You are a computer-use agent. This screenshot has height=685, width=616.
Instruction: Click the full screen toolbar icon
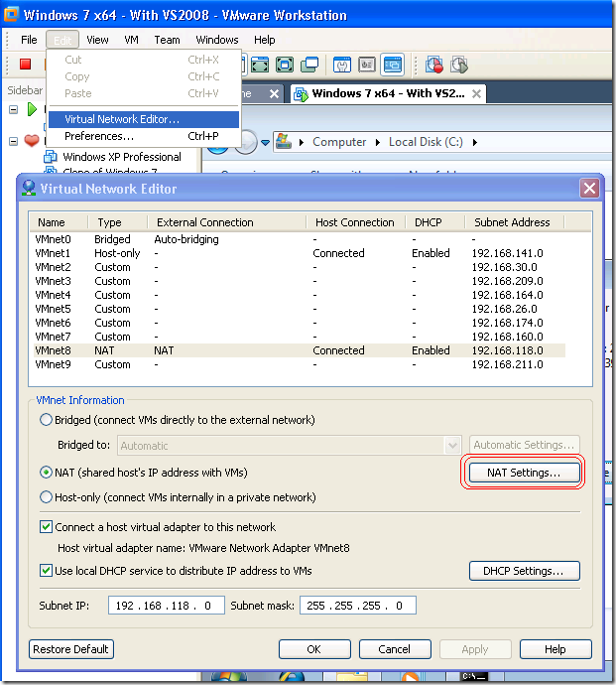[260, 66]
